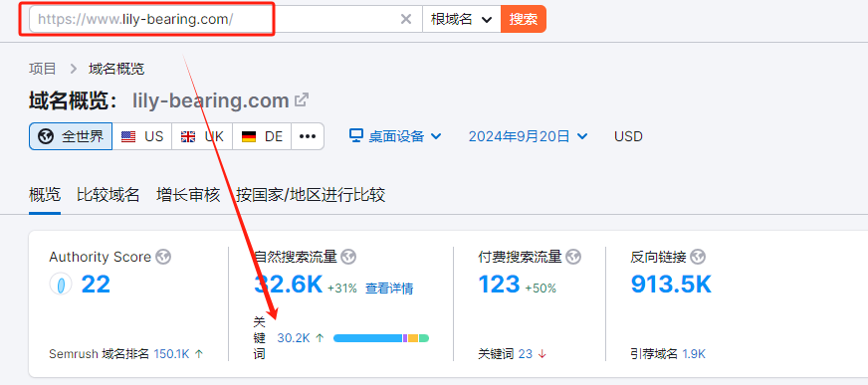Click globe icon next to Authority Score

163,257
